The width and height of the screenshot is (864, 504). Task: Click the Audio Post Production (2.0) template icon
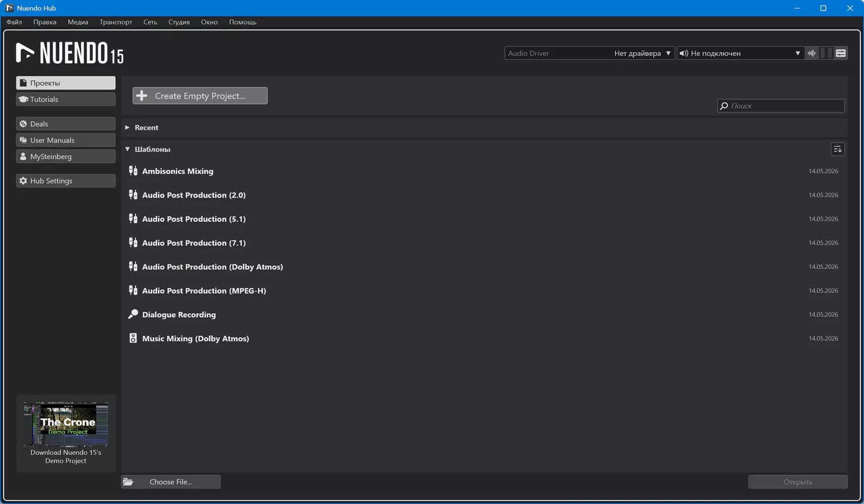click(x=133, y=195)
